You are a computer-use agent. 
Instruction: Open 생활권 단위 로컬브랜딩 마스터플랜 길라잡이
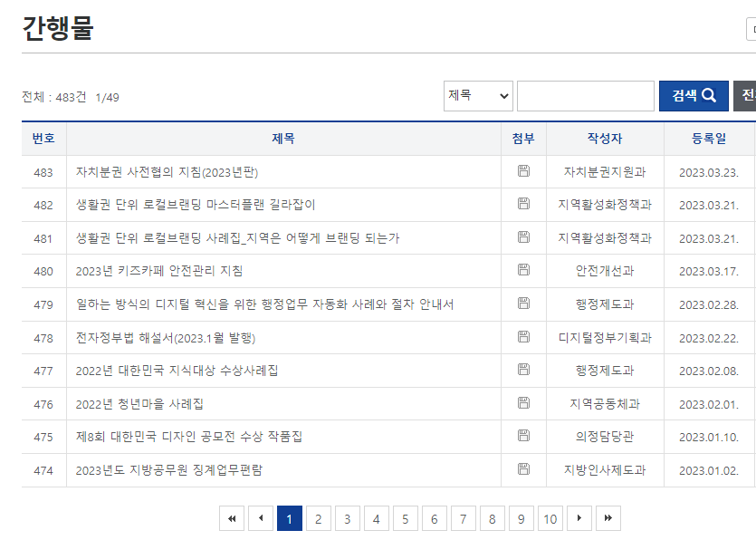tap(196, 205)
